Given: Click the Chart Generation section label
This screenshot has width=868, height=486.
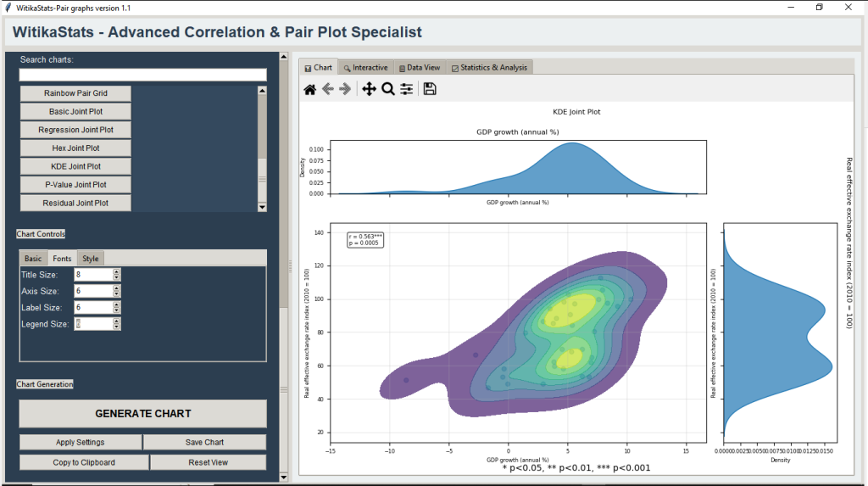Looking at the screenshot, I should pyautogui.click(x=45, y=384).
